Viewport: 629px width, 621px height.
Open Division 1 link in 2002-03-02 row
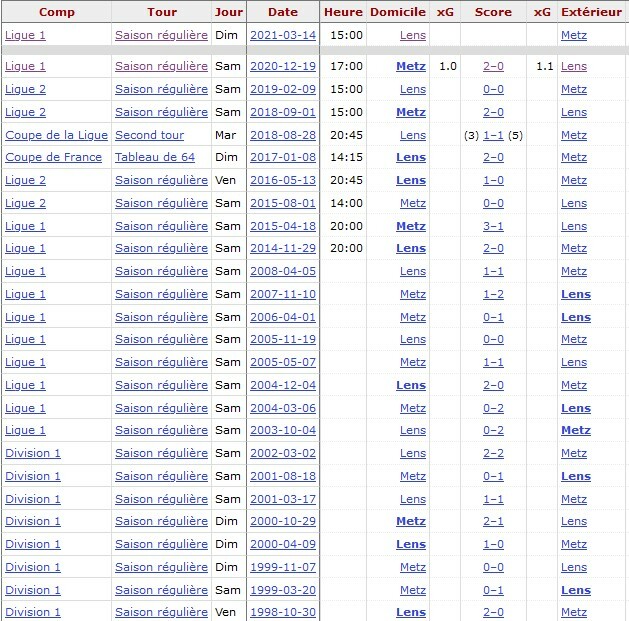point(33,453)
